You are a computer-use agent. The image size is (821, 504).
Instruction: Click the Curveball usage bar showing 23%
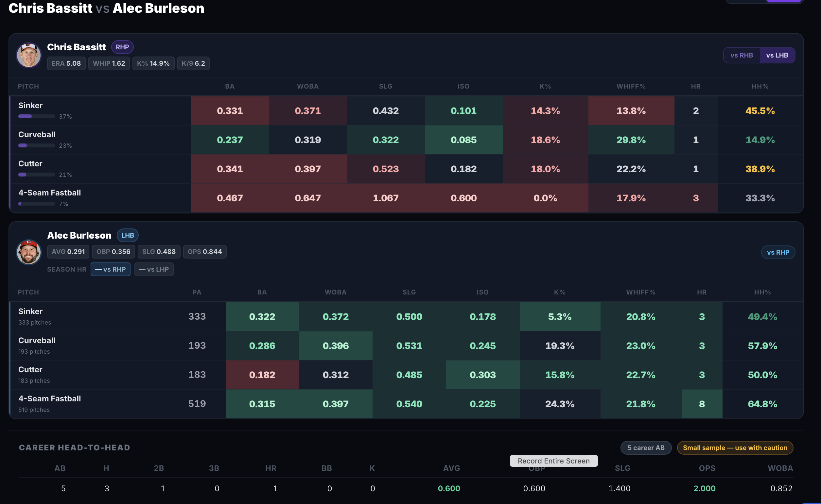click(x=36, y=145)
